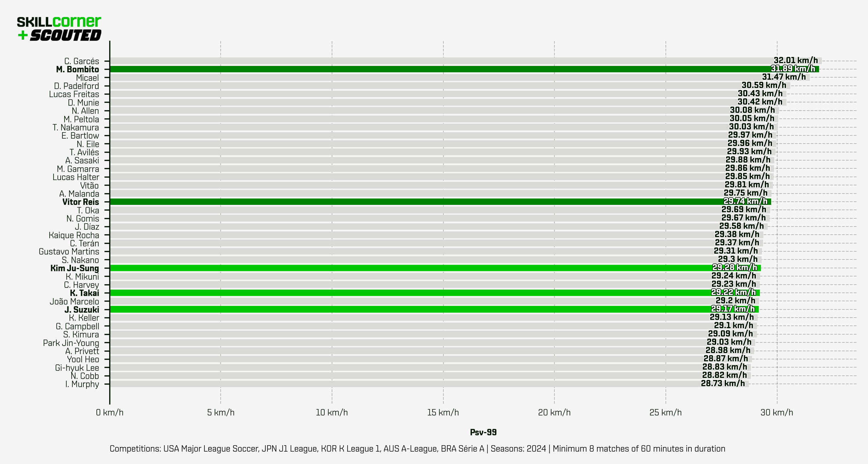This screenshot has height=464, width=868.
Task: Click the C. Garcés 32.01 km/h value
Action: [x=796, y=61]
